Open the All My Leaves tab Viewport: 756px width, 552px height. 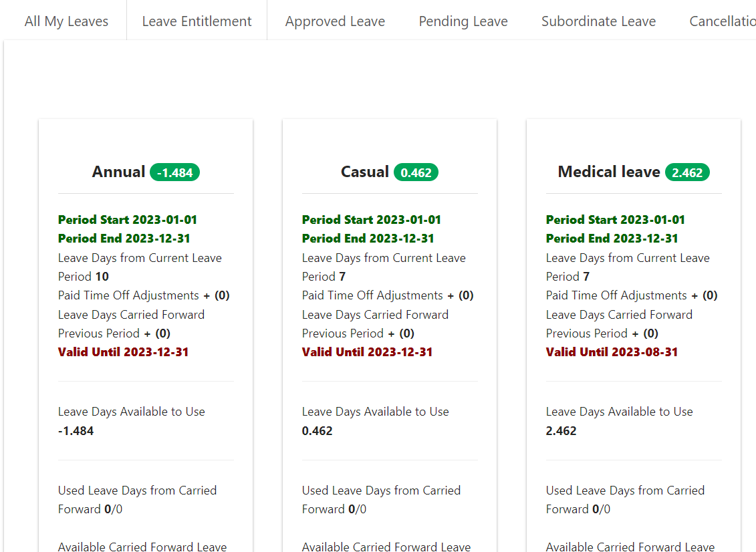66,21
